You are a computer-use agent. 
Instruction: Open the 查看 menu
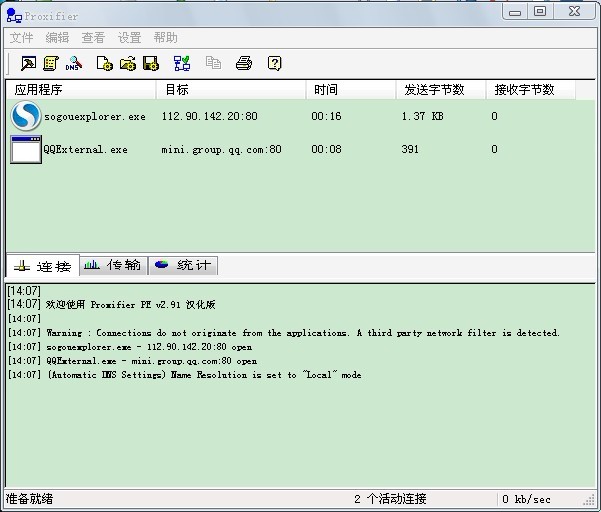click(93, 38)
